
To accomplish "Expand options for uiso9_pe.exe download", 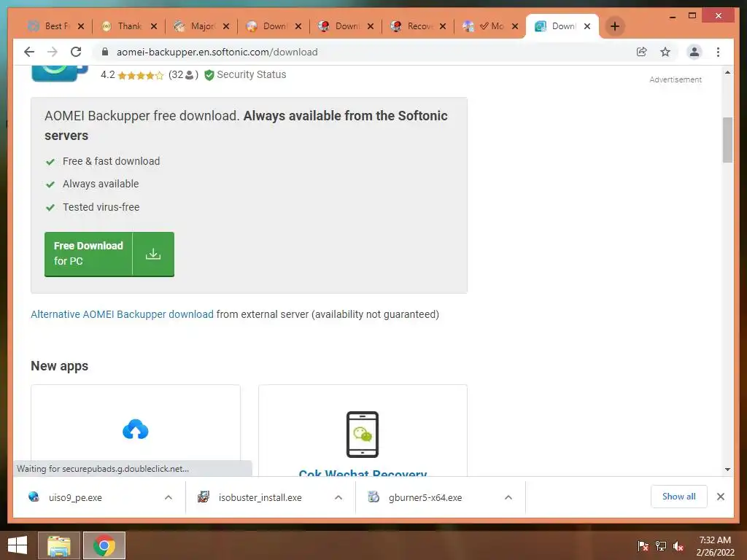I will pyautogui.click(x=169, y=497).
